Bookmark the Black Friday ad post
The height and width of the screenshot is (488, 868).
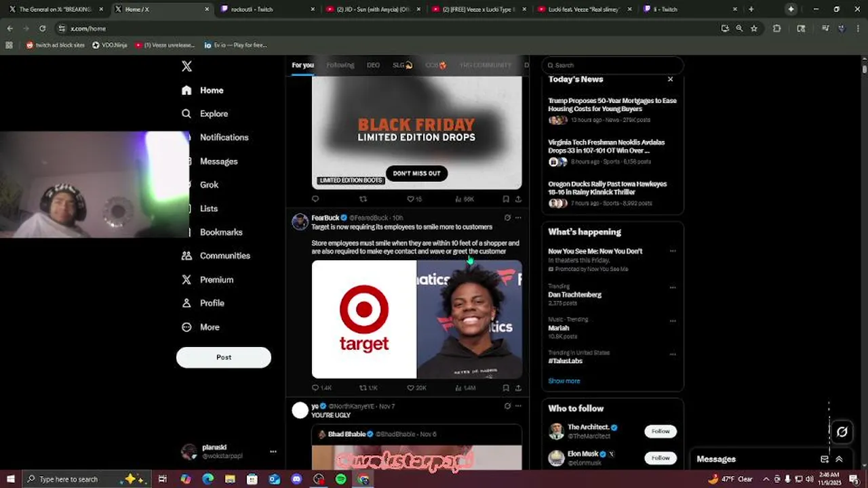click(x=506, y=199)
